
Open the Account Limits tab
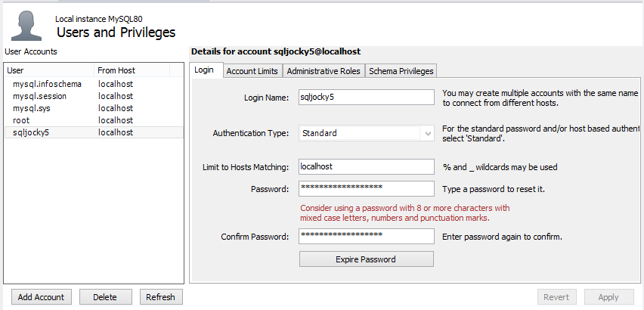pyautogui.click(x=252, y=71)
